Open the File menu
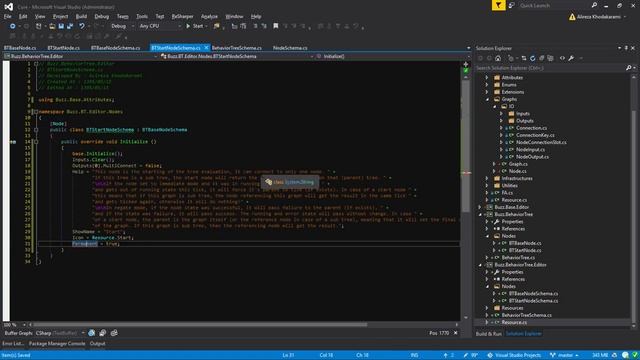Image resolution: width=640 pixels, height=360 pixels. point(8,17)
